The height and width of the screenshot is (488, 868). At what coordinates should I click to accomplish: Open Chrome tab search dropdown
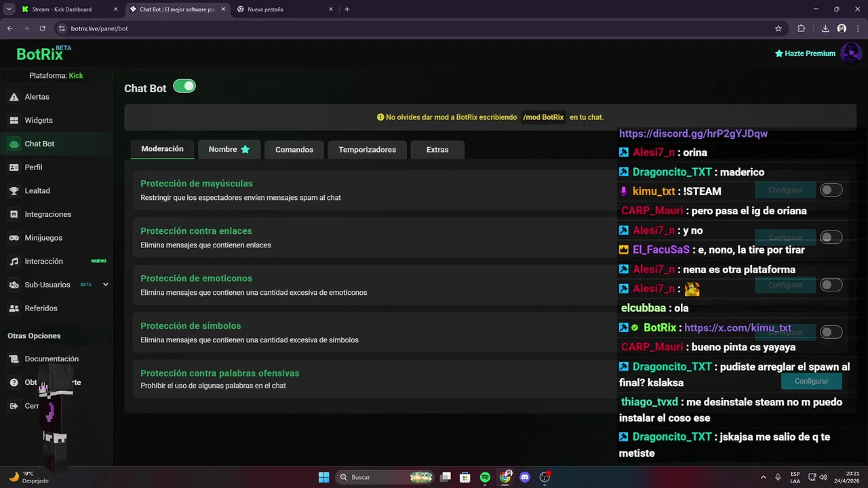coord(9,9)
